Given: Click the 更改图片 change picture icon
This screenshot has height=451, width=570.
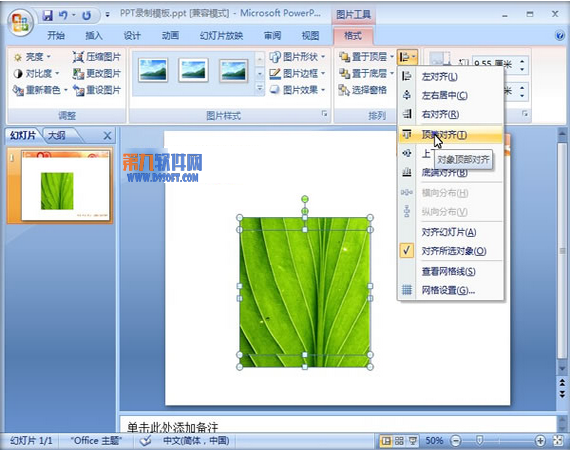Looking at the screenshot, I should [x=78, y=73].
